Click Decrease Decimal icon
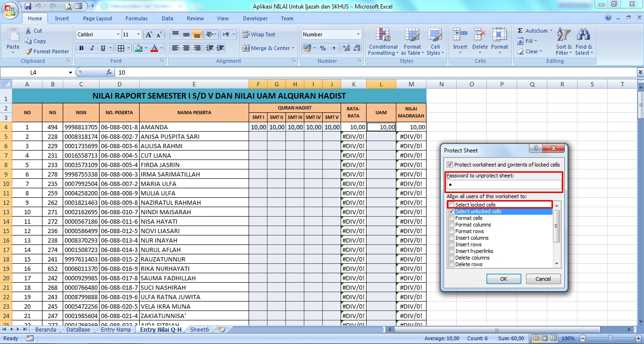The height and width of the screenshot is (344, 644). (x=357, y=48)
